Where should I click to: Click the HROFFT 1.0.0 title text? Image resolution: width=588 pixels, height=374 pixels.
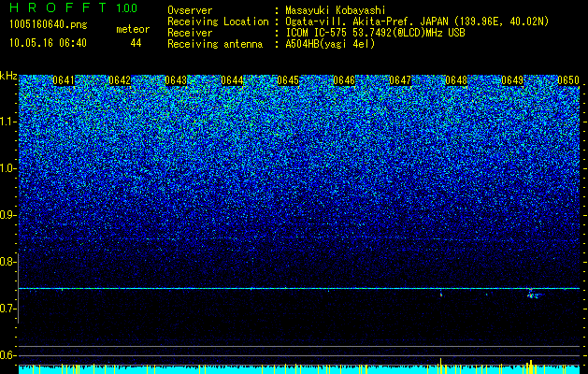pyautogui.click(x=74, y=7)
